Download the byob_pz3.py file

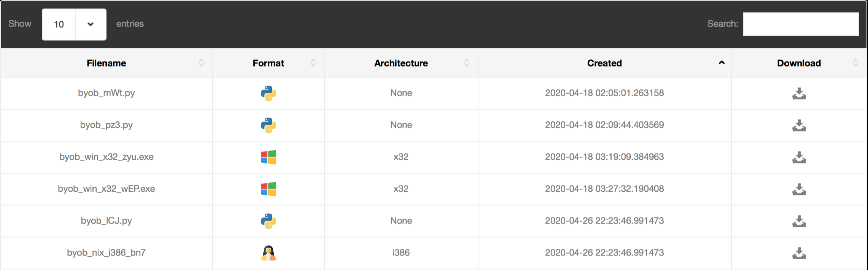pos(799,125)
